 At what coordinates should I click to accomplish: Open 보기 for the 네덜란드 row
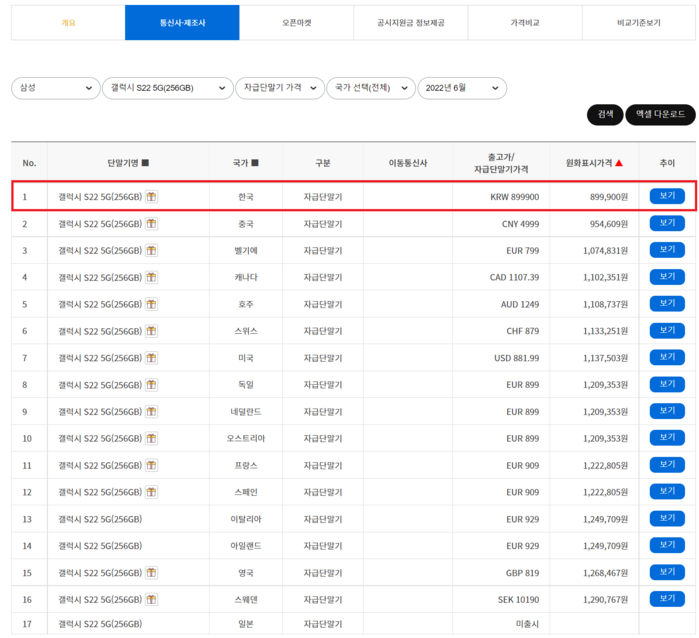[x=667, y=411]
